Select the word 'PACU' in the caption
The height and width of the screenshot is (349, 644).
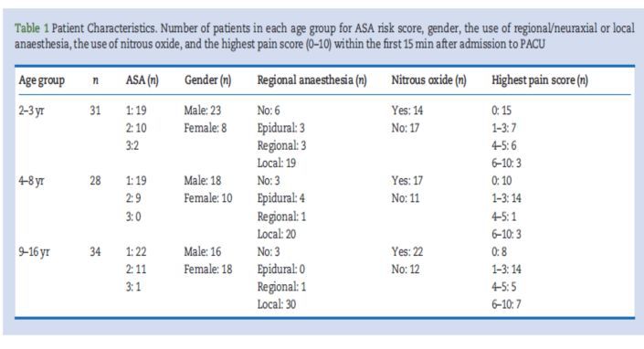(x=533, y=44)
